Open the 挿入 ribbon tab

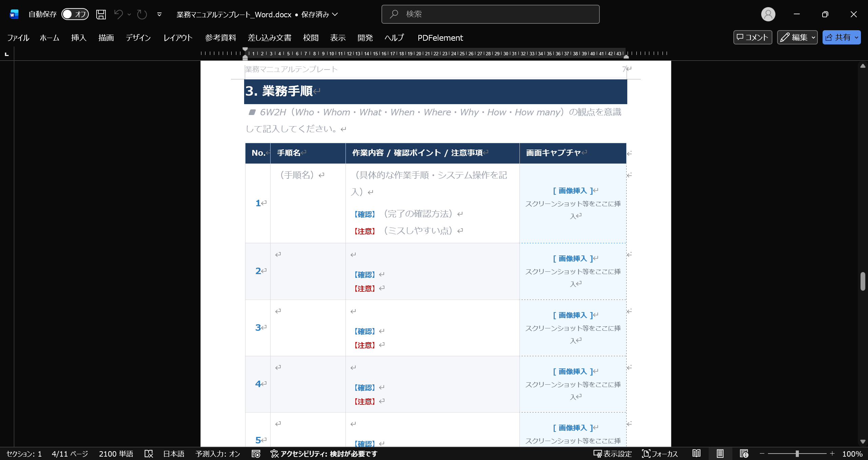click(x=79, y=38)
